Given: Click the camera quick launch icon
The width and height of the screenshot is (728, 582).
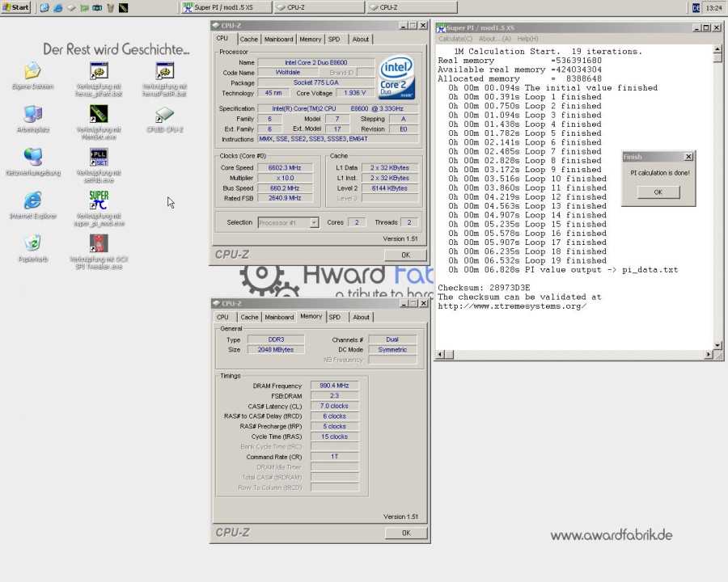Looking at the screenshot, I should click(97, 7).
